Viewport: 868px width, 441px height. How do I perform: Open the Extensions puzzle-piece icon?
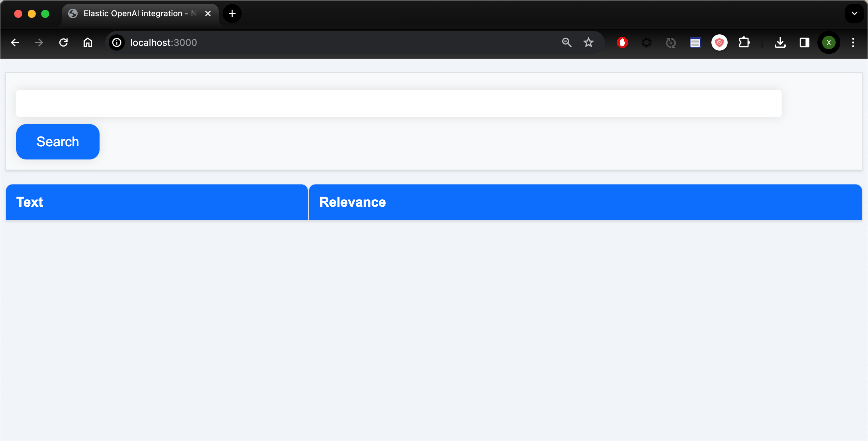coord(744,42)
